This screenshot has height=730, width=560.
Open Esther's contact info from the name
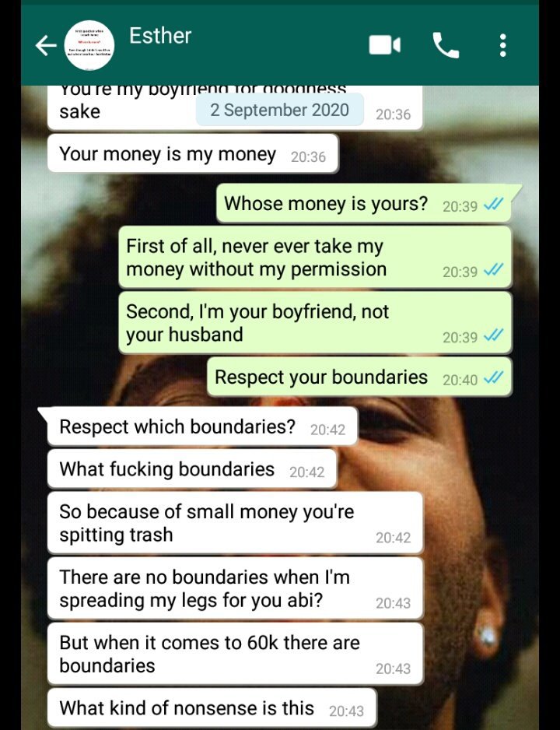160,36
